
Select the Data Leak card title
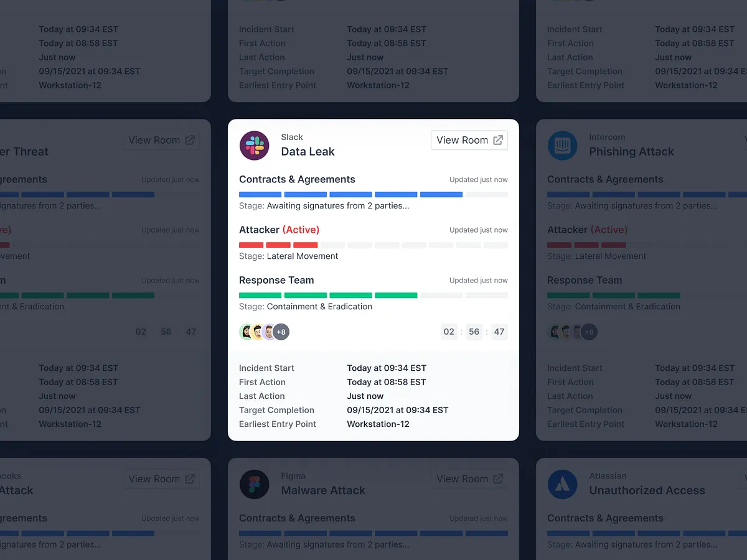308,151
